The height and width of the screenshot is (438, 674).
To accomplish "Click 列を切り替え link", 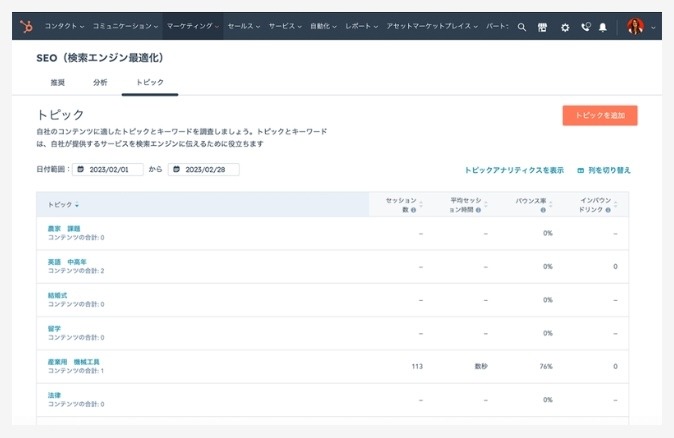I will [604, 170].
